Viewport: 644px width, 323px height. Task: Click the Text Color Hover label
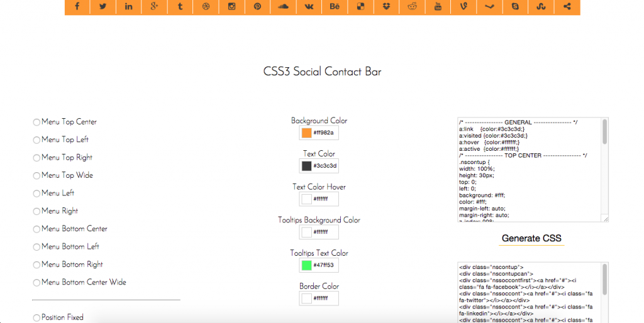coord(319,187)
